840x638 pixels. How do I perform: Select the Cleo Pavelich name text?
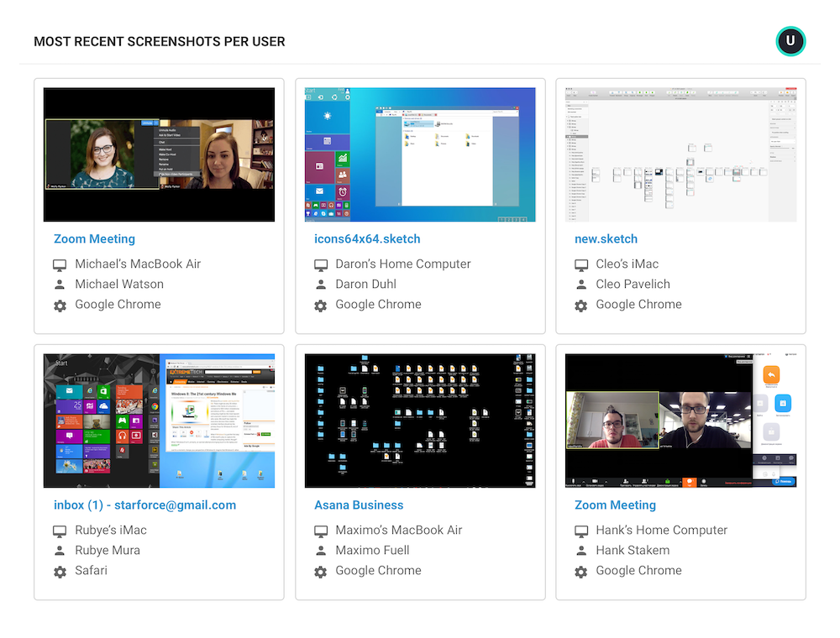(633, 285)
